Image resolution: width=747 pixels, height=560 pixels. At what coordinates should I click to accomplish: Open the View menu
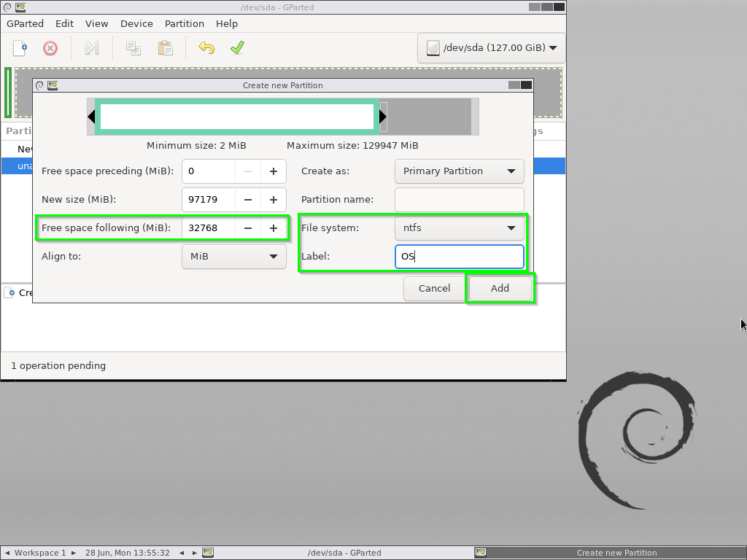(97, 24)
